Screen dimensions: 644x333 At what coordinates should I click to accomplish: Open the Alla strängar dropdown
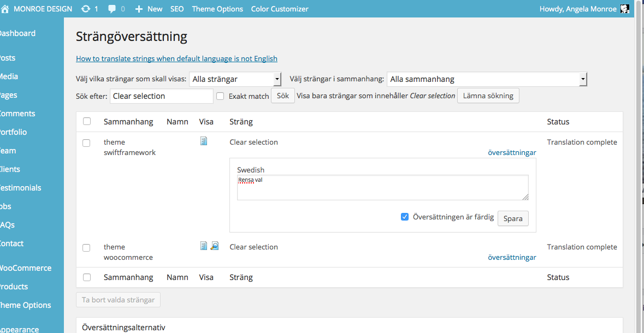pos(235,79)
